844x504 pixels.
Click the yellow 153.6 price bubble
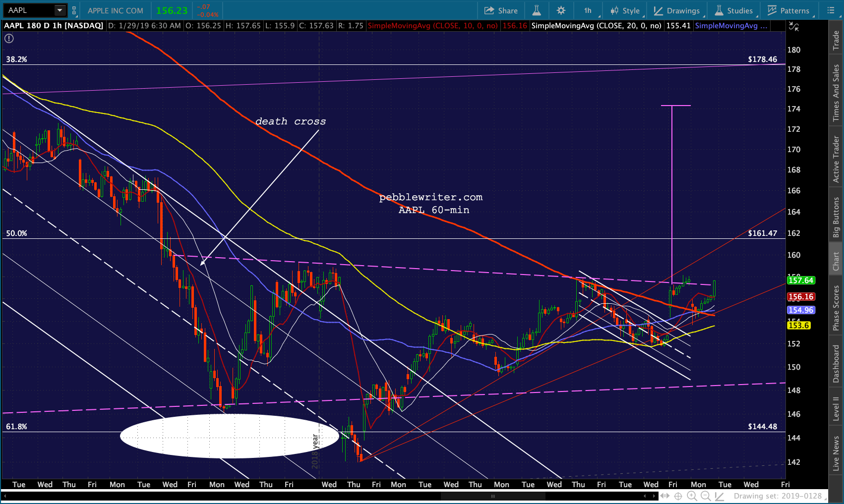pos(799,326)
